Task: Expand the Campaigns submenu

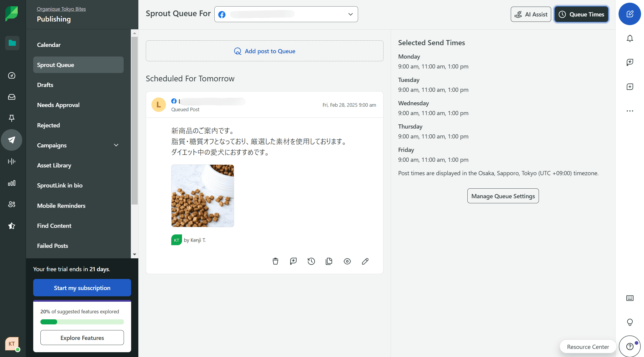Action: [x=116, y=145]
